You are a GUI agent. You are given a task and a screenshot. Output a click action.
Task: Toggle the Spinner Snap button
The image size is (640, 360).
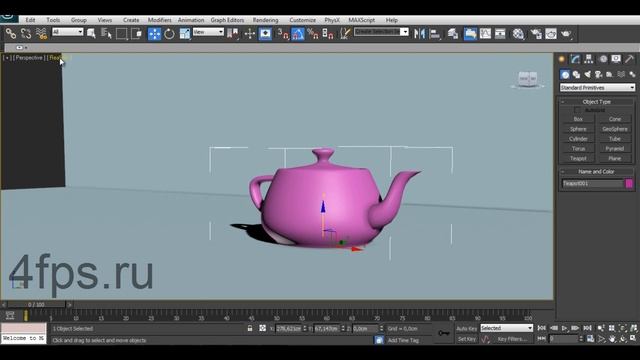coord(328,33)
